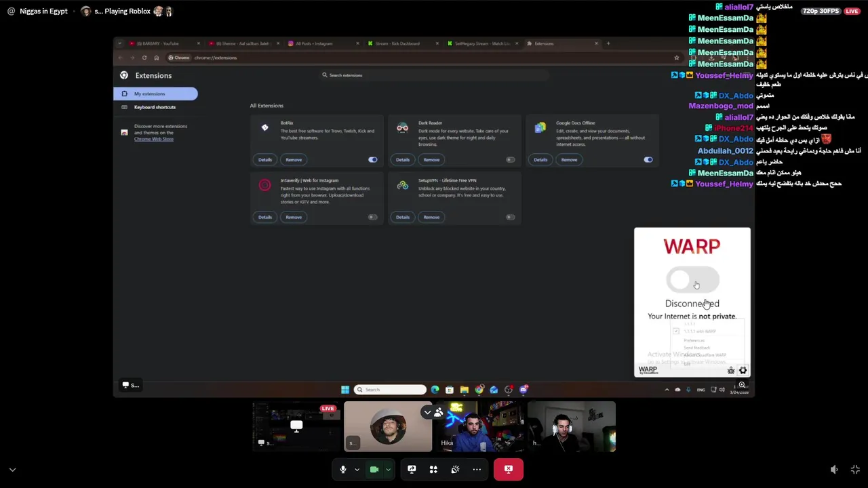Viewport: 868px width, 488px height.
Task: Mute the microphone in call controls
Action: [x=343, y=469]
